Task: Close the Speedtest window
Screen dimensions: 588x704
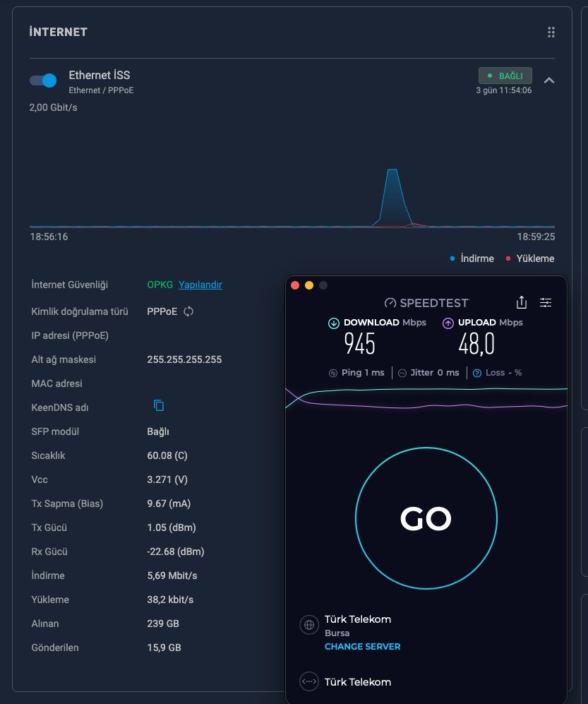Action: click(x=295, y=285)
